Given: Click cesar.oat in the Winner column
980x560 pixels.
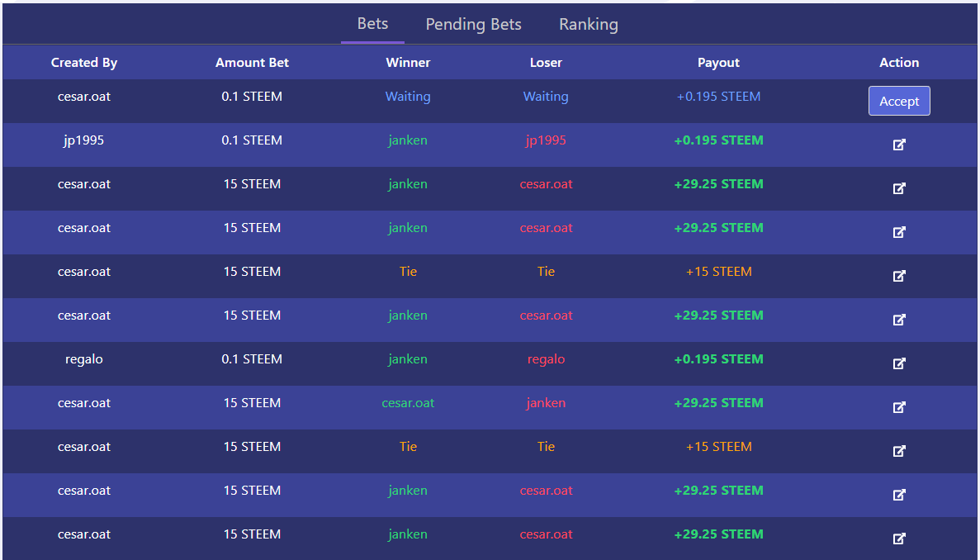Looking at the screenshot, I should click(x=408, y=402).
